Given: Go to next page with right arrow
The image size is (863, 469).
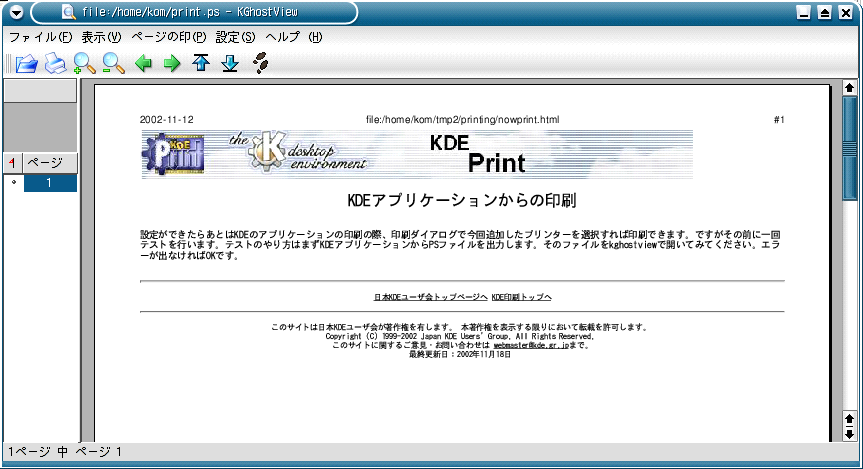Looking at the screenshot, I should (172, 65).
